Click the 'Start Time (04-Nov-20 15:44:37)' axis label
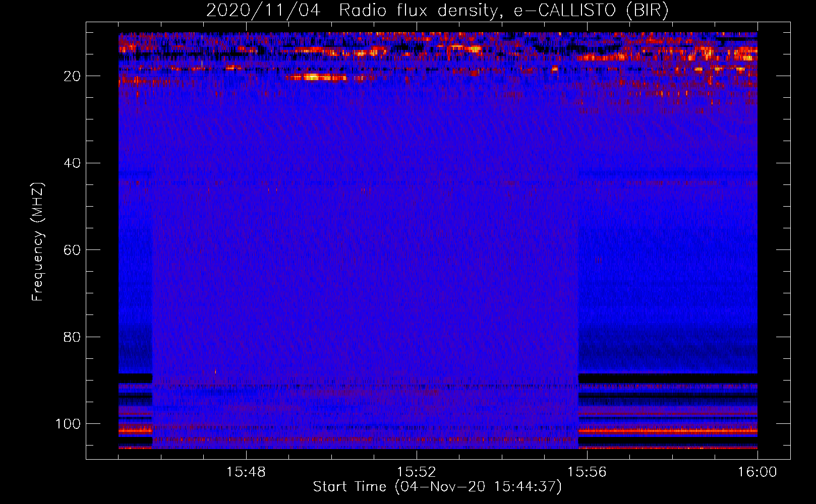Screen dimensions: 816x504 pyautogui.click(x=437, y=487)
